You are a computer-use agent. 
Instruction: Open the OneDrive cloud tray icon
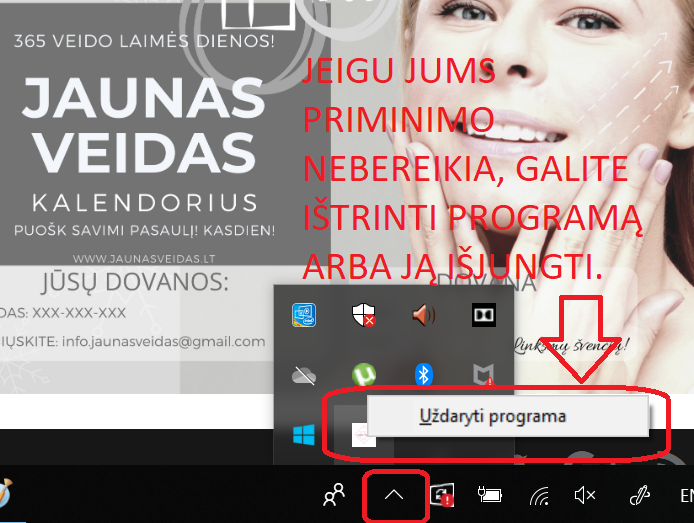pos(304,376)
